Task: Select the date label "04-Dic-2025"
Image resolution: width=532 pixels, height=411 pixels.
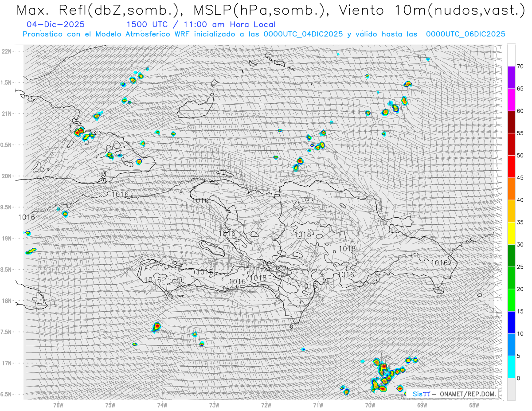Action: [x=56, y=24]
